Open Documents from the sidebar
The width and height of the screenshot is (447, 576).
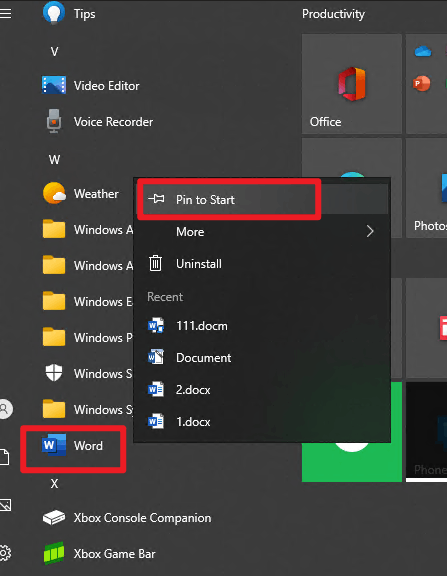pos(4,457)
